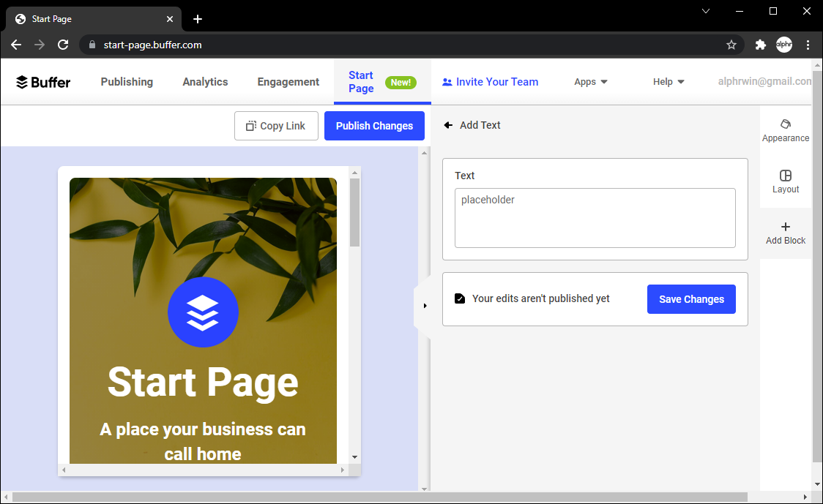Open the Appearance panel
Viewport: 823px width, 504px height.
coord(786,130)
